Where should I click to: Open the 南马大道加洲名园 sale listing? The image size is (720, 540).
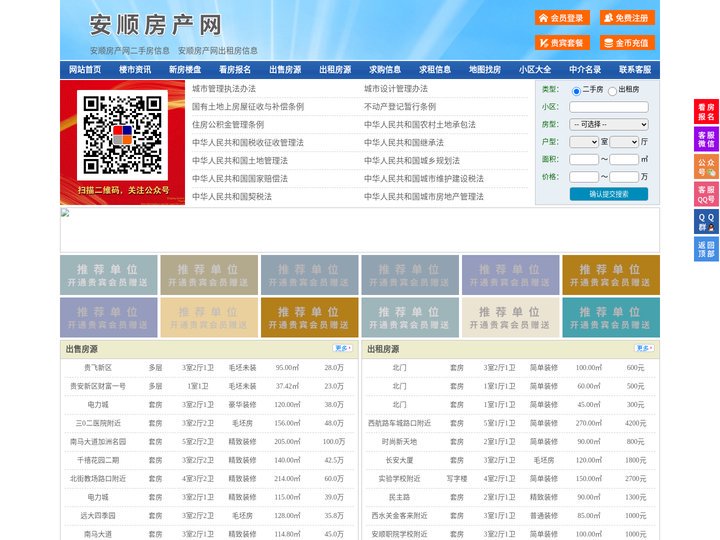98,442
